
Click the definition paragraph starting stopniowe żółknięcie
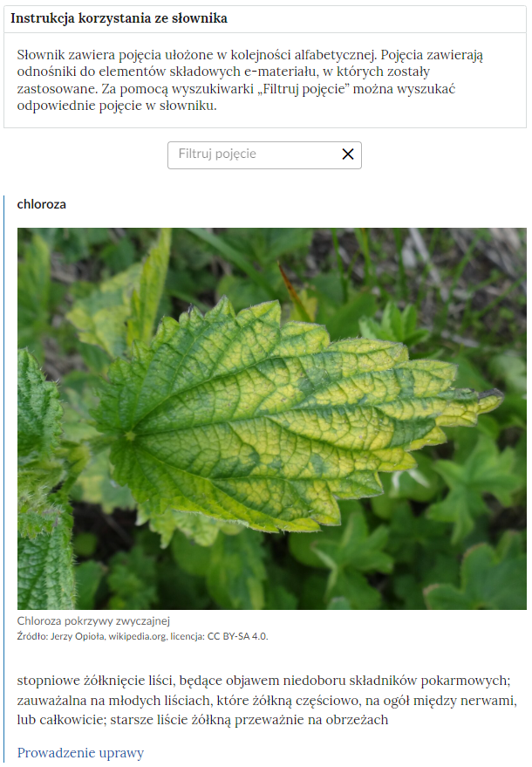(267, 700)
